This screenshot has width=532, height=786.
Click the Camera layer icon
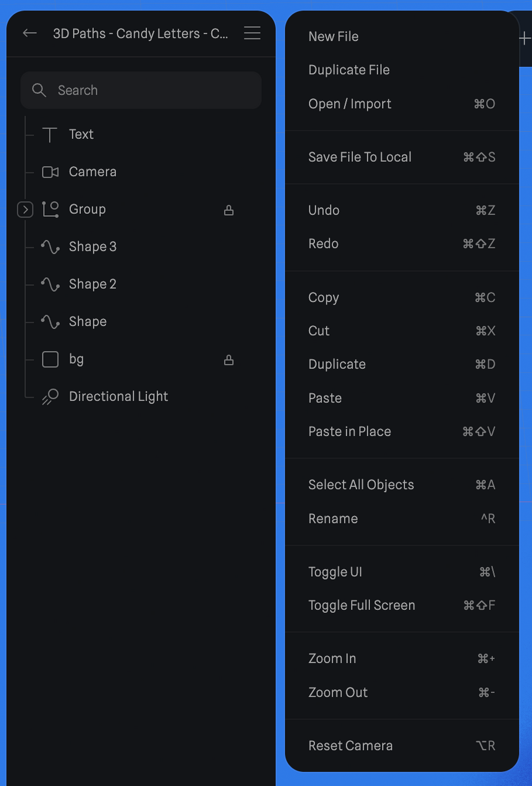[x=50, y=171]
